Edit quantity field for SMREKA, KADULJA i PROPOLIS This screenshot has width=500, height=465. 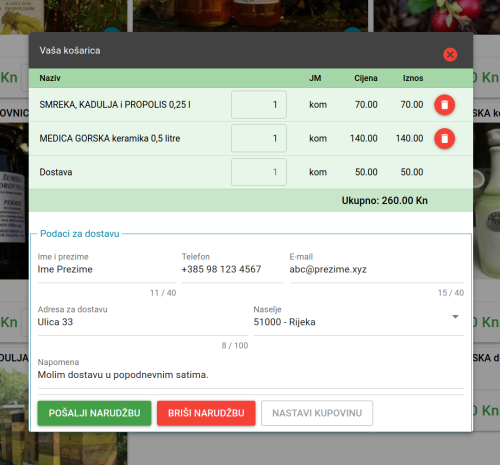click(x=259, y=105)
